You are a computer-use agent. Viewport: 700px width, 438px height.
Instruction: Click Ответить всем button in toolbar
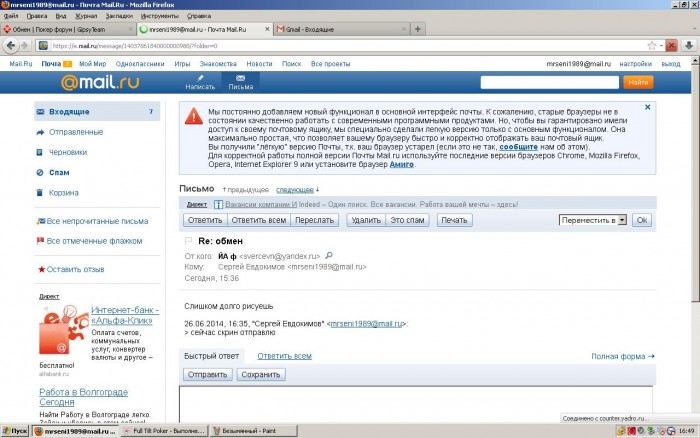[x=259, y=220]
